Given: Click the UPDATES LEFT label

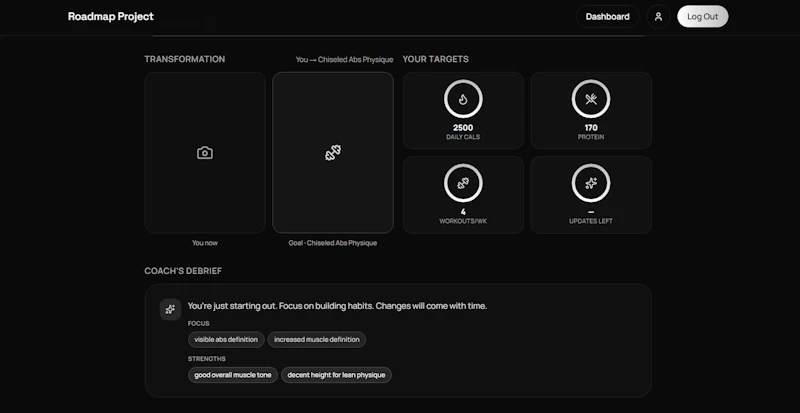Looking at the screenshot, I should (591, 222).
